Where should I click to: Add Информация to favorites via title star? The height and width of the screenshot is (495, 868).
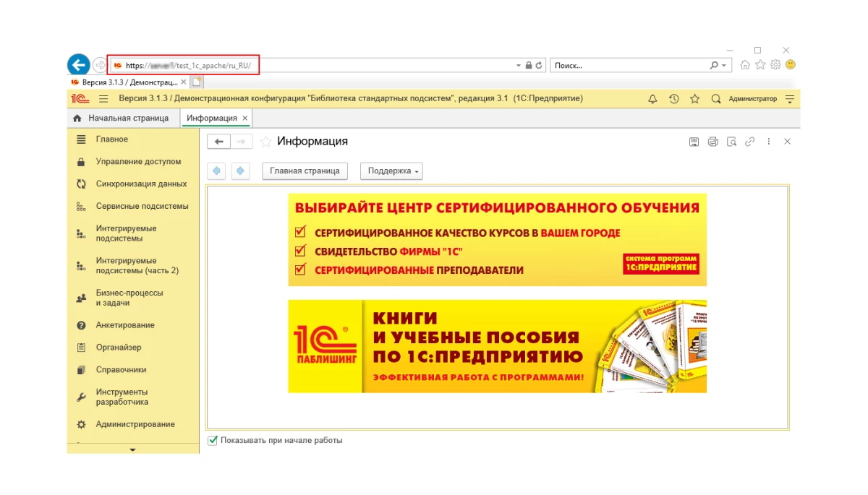[x=265, y=142]
